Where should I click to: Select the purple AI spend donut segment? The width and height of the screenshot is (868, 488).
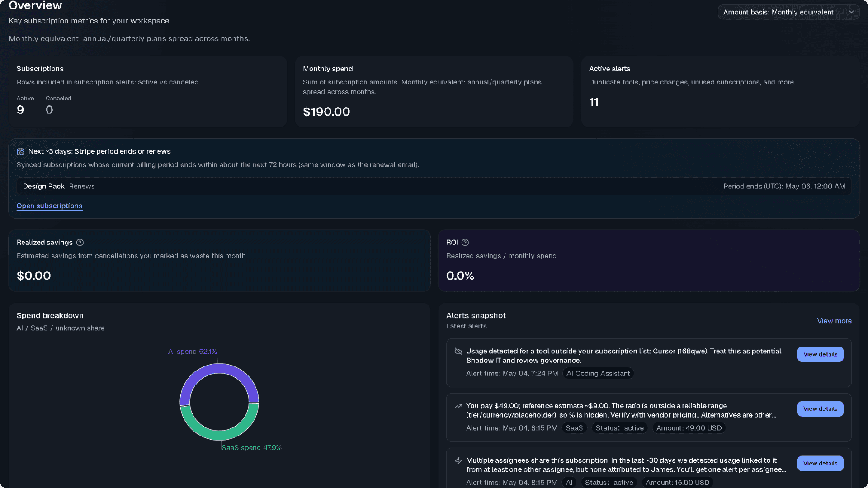click(219, 369)
